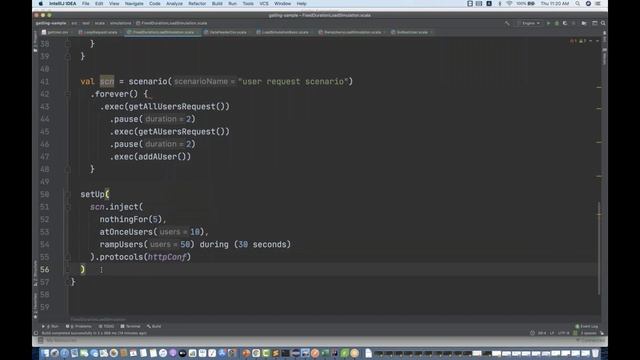The width and height of the screenshot is (640, 360).
Task: Click the green Run icon in toolbar
Action: click(548, 23)
